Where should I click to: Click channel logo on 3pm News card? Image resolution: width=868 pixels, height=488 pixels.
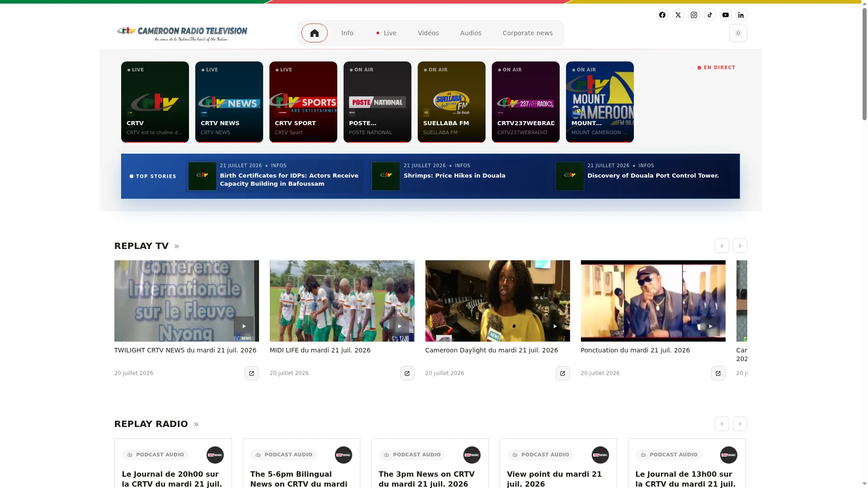(x=472, y=455)
